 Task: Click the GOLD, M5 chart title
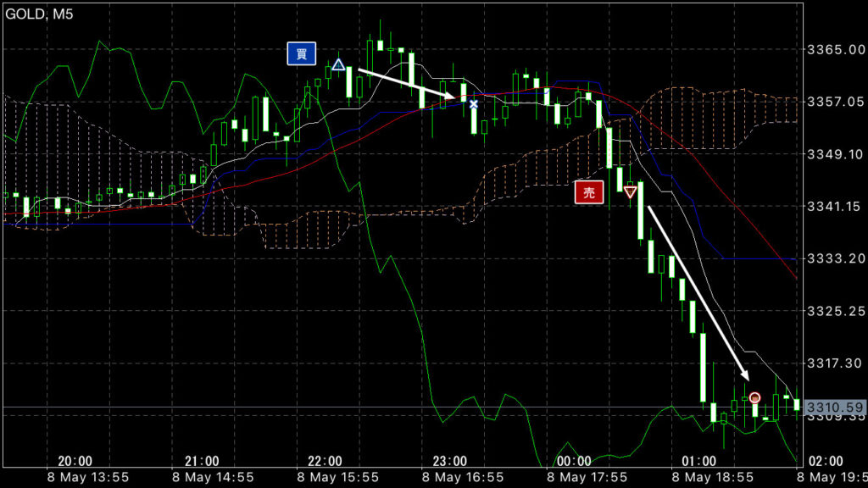[39, 14]
